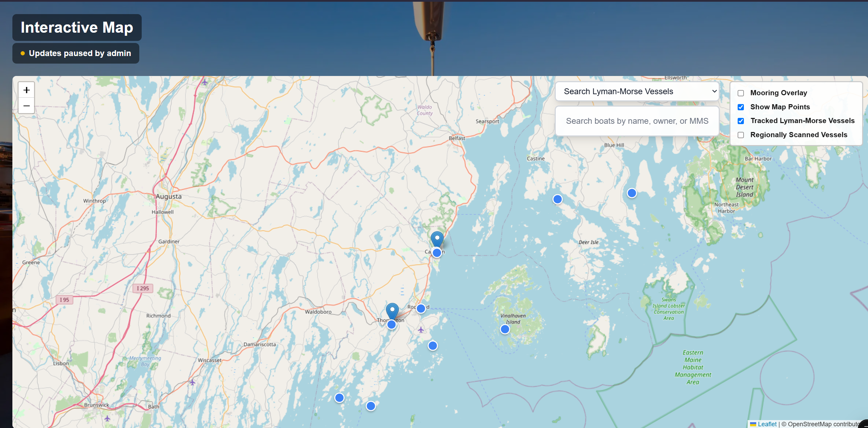Open the Search Lyman-Morse Vessels dropdown
This screenshot has width=868, height=428.
637,91
